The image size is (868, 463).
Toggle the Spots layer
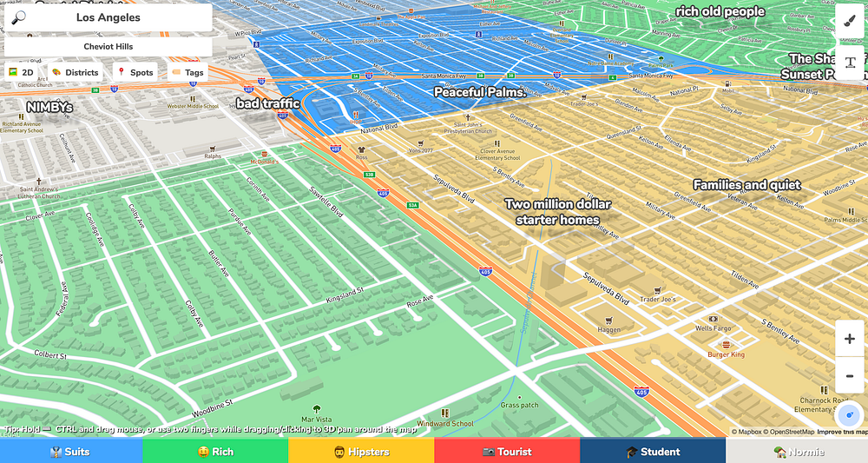135,73
